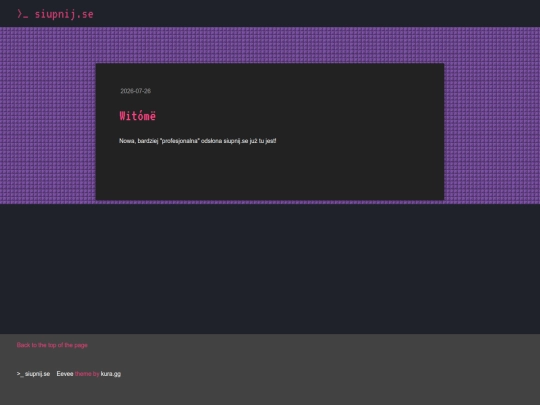Viewport: 540px width, 405px height.
Task: Click the post excerpt starting with 'Nowa, bardziej'
Action: coord(197,141)
